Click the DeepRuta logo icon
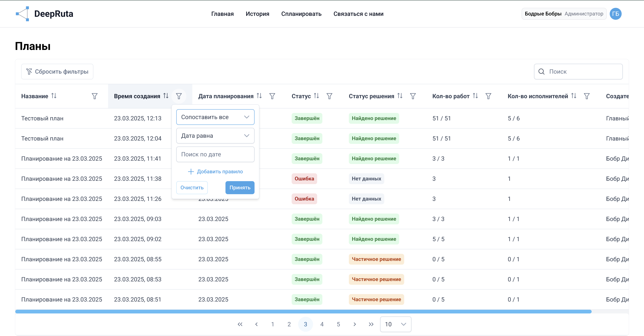The height and width of the screenshot is (336, 644). [23, 14]
